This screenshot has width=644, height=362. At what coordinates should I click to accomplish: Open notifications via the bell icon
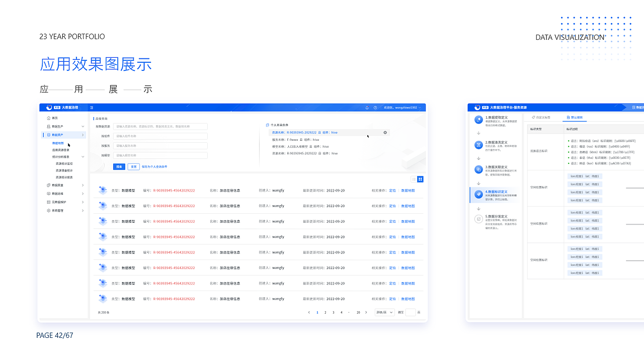point(367,108)
